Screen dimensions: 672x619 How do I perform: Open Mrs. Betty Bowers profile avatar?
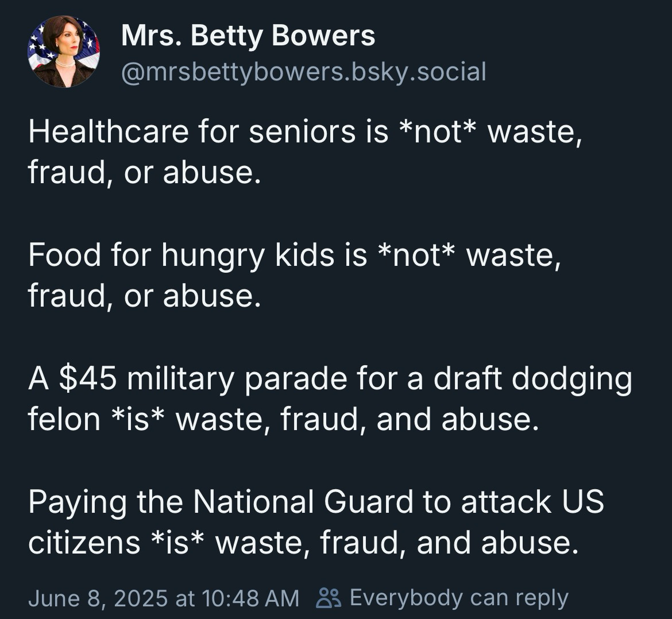(x=63, y=52)
